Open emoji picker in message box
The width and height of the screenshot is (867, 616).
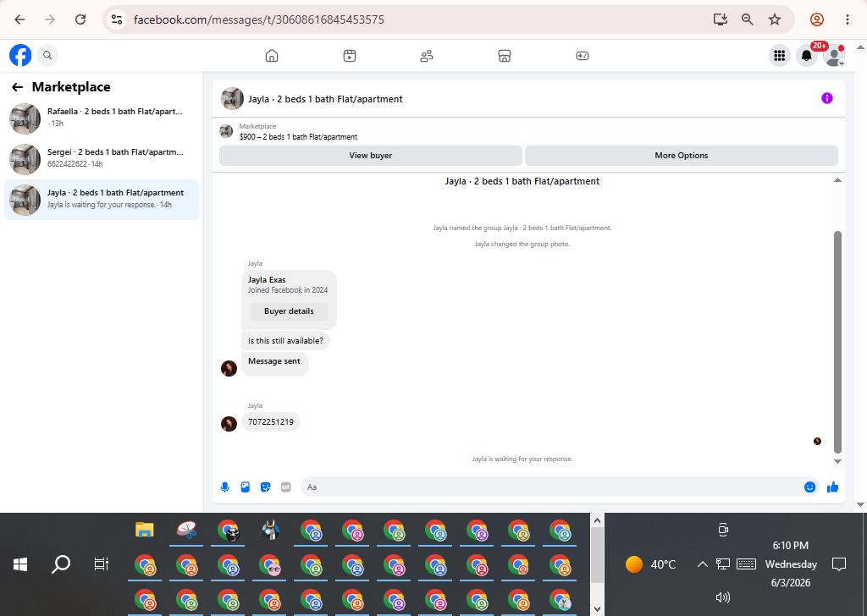810,487
